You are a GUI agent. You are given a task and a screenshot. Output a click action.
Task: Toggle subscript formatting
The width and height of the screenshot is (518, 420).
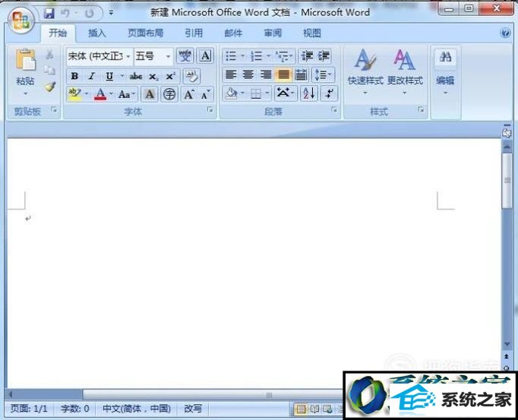coord(153,77)
